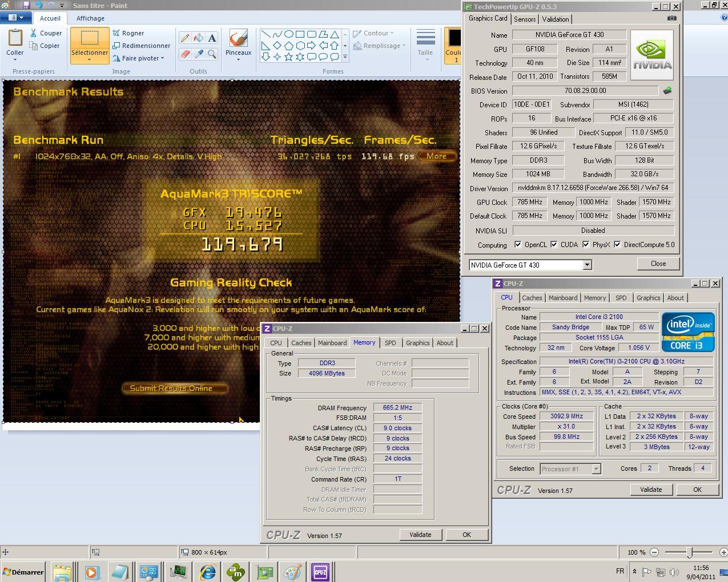Expand the Faire pivoter dropdown

tap(162, 58)
